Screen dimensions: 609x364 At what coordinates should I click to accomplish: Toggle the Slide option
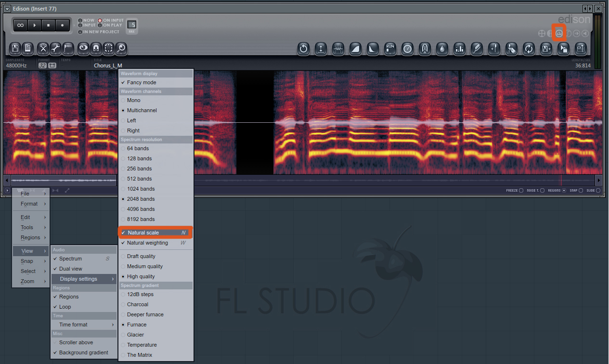click(593, 191)
